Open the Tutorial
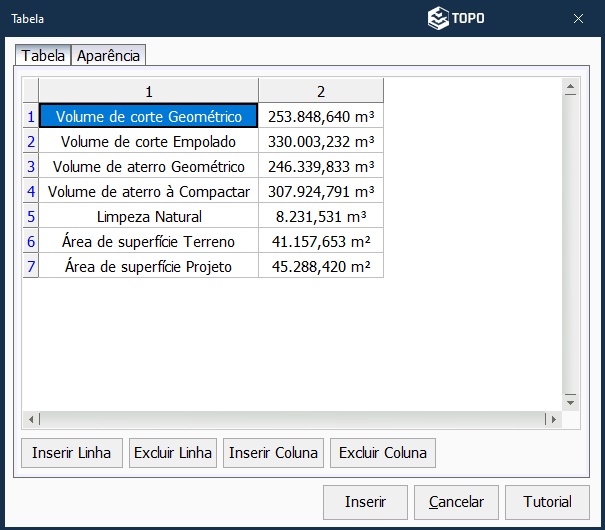605x530 pixels. (547, 502)
